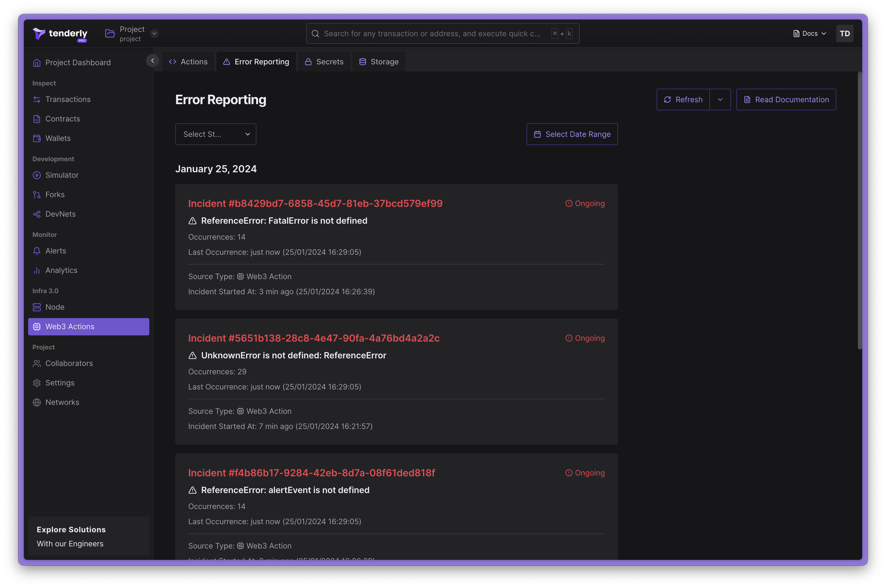Click the Analytics bar chart icon
The height and width of the screenshot is (588, 886).
pyautogui.click(x=37, y=270)
